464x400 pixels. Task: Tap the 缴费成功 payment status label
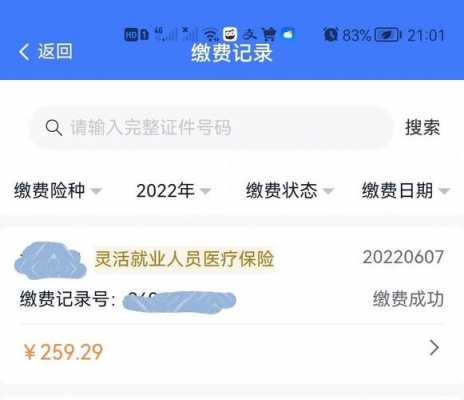click(408, 298)
